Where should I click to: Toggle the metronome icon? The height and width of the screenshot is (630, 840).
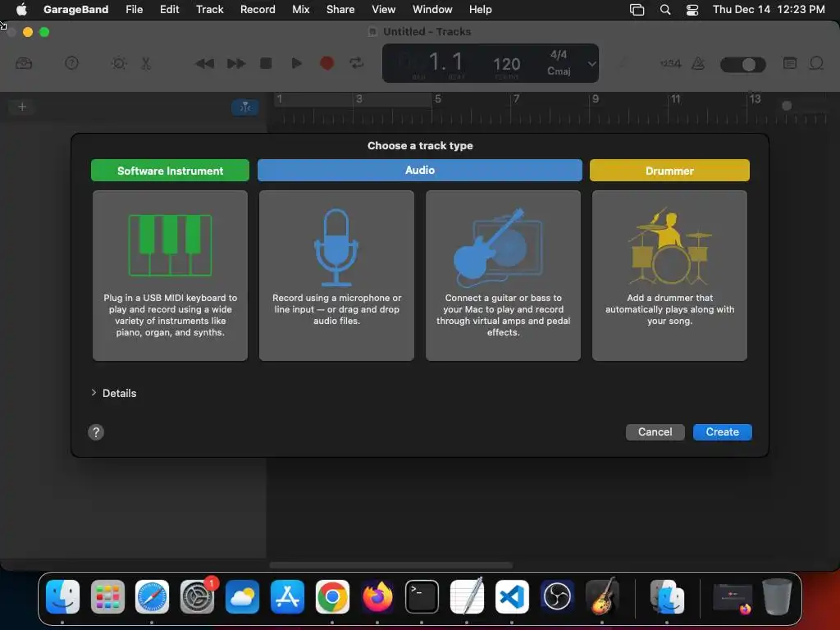pos(698,64)
